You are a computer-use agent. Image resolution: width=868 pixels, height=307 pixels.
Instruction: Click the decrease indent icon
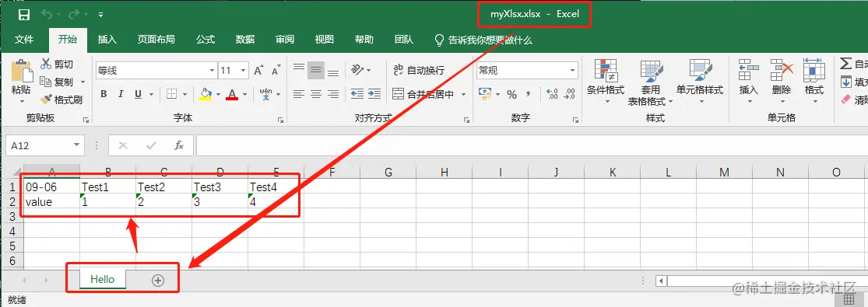pyautogui.click(x=357, y=94)
